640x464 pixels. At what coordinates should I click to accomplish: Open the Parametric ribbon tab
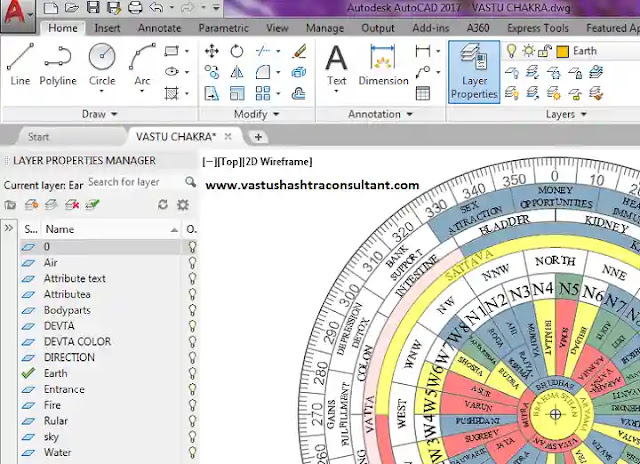223,28
